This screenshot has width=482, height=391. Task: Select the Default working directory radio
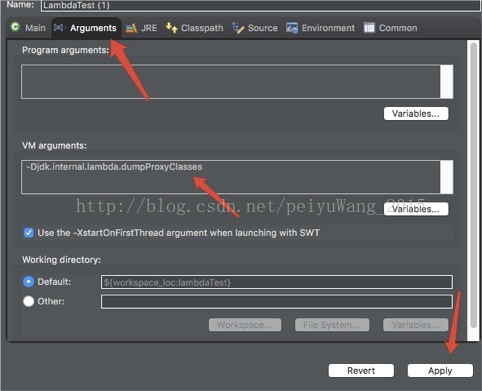coord(29,282)
